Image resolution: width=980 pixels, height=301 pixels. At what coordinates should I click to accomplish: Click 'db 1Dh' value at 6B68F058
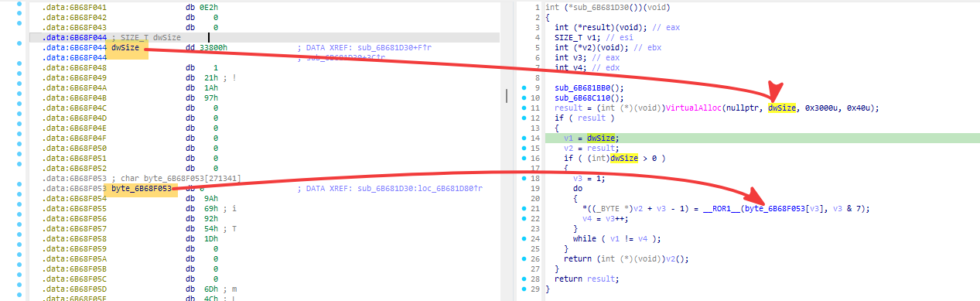point(201,238)
